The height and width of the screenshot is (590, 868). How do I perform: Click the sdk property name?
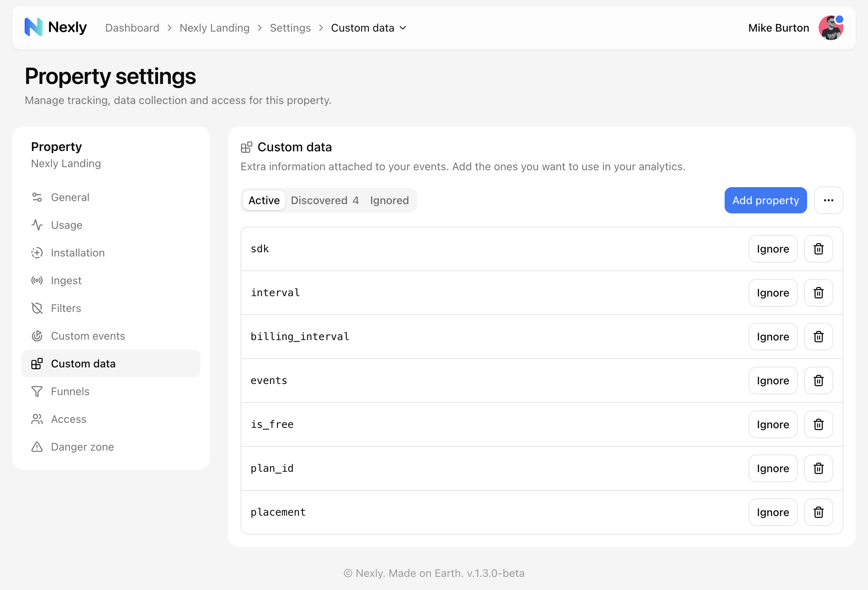(x=260, y=249)
